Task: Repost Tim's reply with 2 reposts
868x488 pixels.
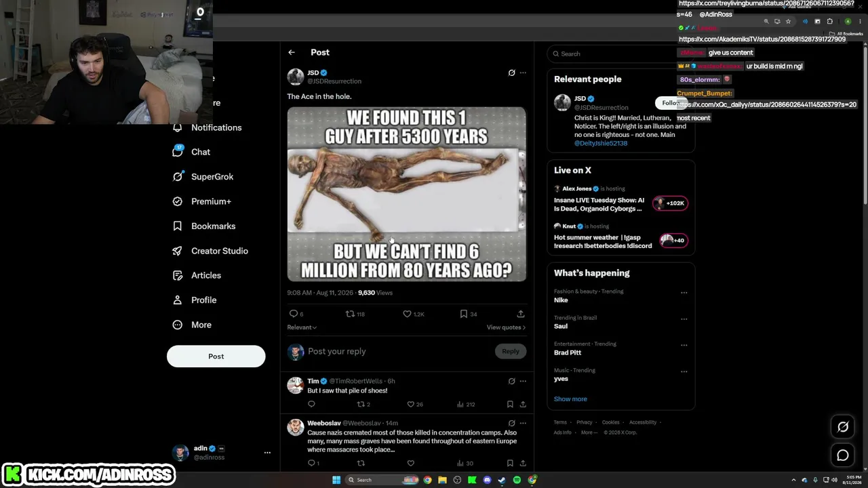Action: coord(363,405)
